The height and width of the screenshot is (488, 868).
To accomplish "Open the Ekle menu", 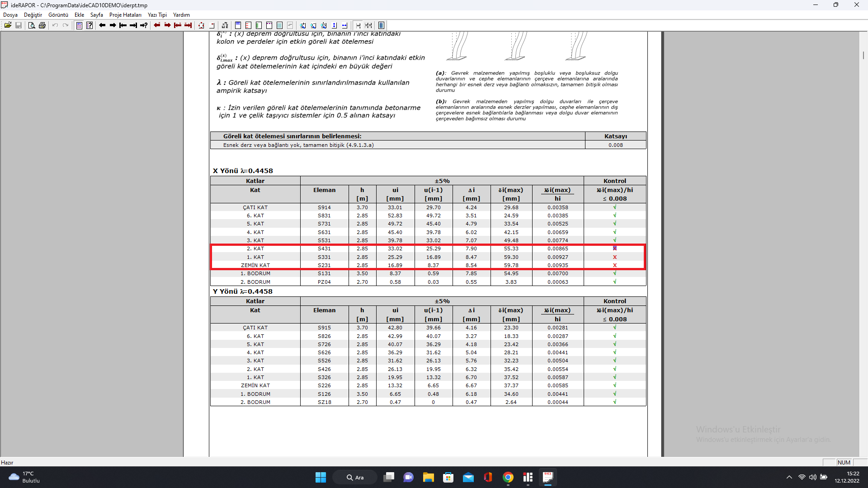I will 80,15.
